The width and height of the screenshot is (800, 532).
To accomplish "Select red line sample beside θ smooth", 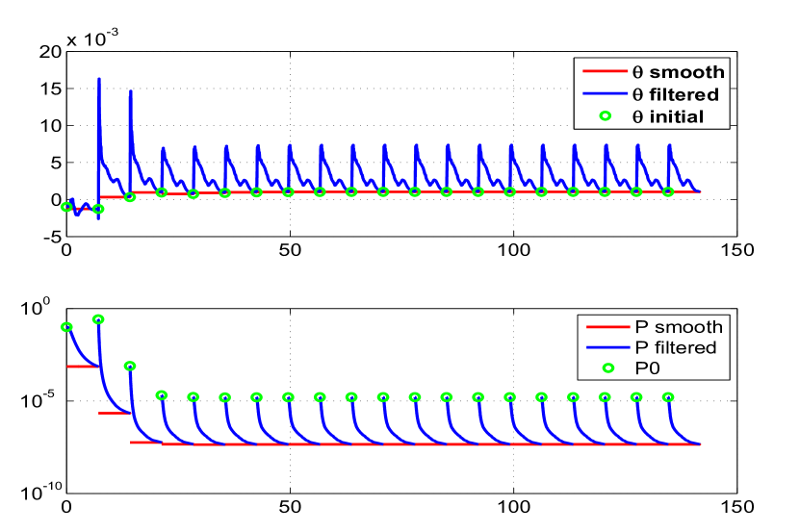I will tap(605, 71).
